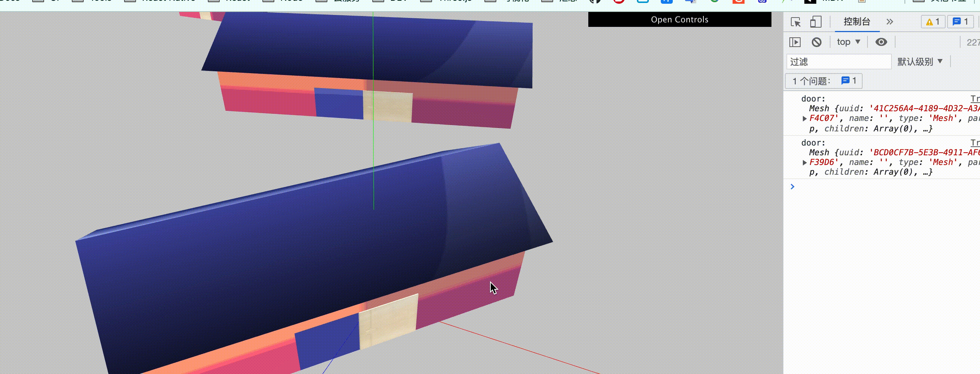
Task: Show more DevTools tabs via chevrons
Action: point(890,22)
